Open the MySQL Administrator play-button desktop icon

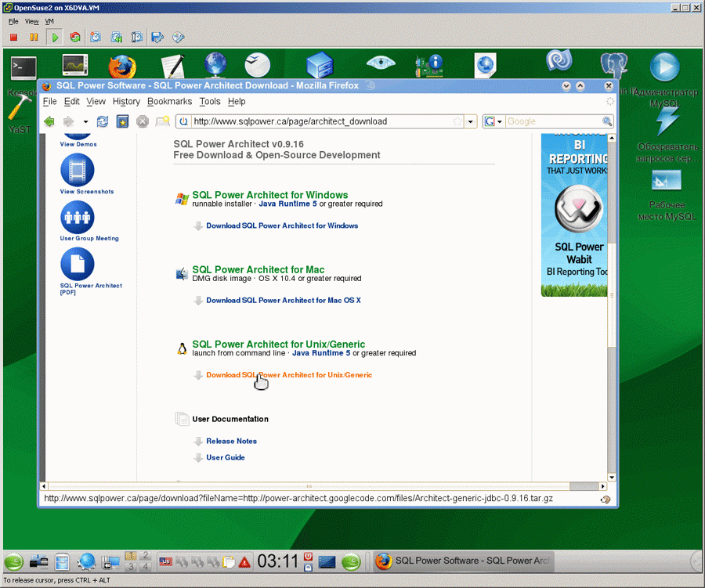click(x=664, y=67)
